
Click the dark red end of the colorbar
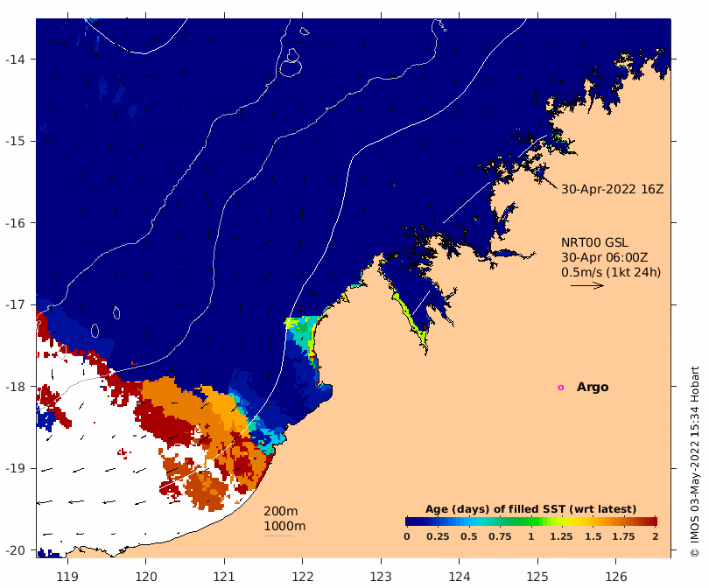[x=653, y=521]
